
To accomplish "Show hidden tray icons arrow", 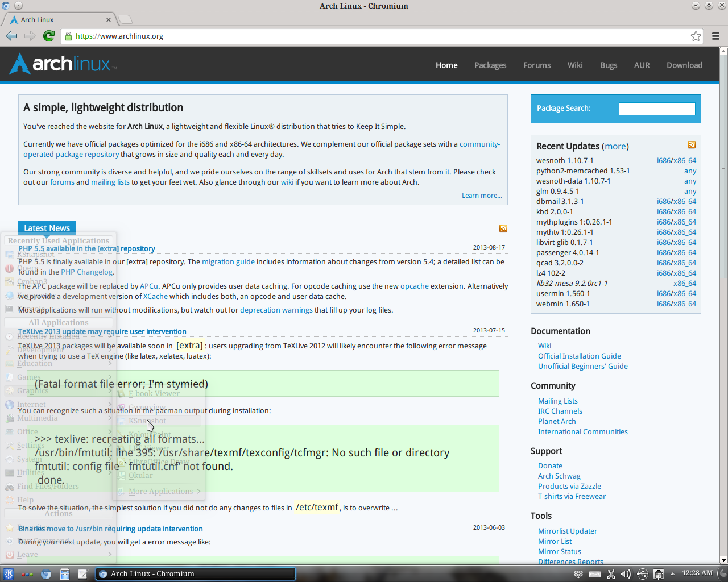I will tap(672, 573).
